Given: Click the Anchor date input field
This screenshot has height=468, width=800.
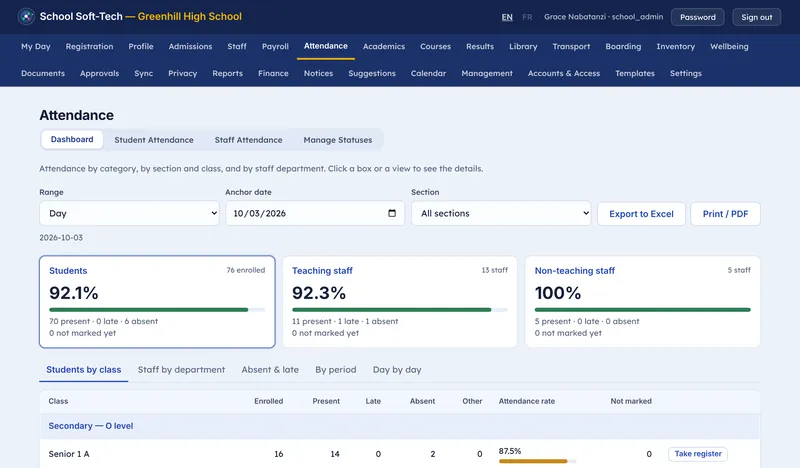Looking at the screenshot, I should tap(315, 213).
